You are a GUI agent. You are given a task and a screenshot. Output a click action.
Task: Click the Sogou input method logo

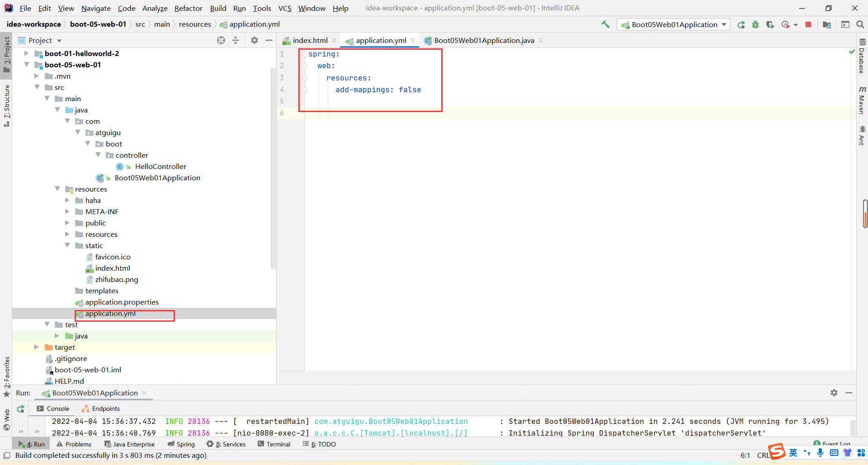[x=777, y=451]
